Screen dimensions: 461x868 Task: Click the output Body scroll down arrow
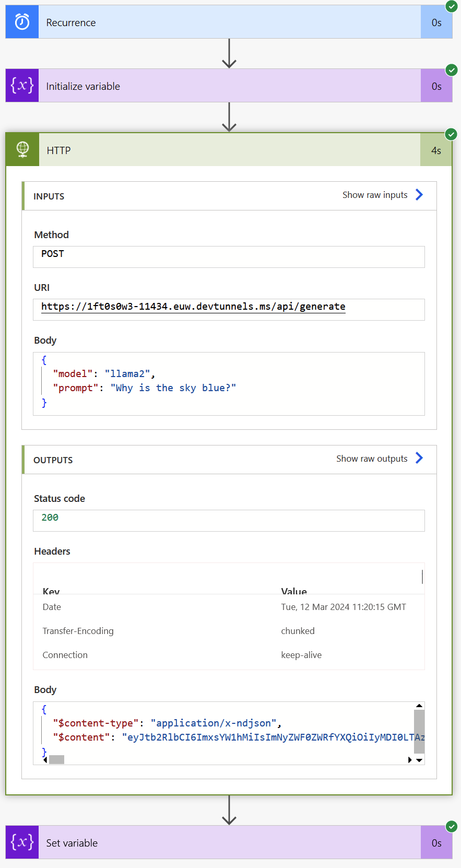tap(419, 760)
